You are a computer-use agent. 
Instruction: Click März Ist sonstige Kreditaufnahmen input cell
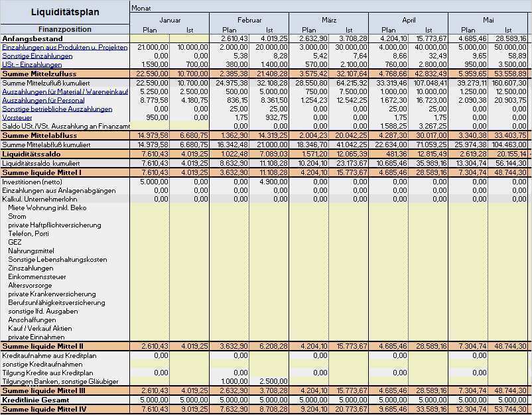[348, 364]
